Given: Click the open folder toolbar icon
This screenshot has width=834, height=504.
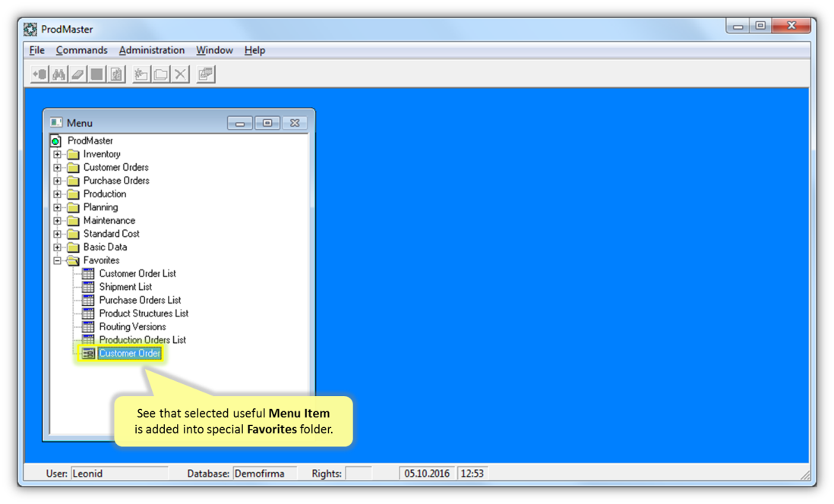Looking at the screenshot, I should click(x=160, y=74).
